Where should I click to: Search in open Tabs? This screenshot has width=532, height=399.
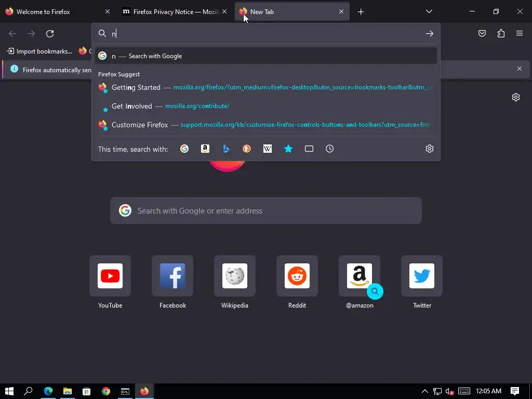point(309,149)
